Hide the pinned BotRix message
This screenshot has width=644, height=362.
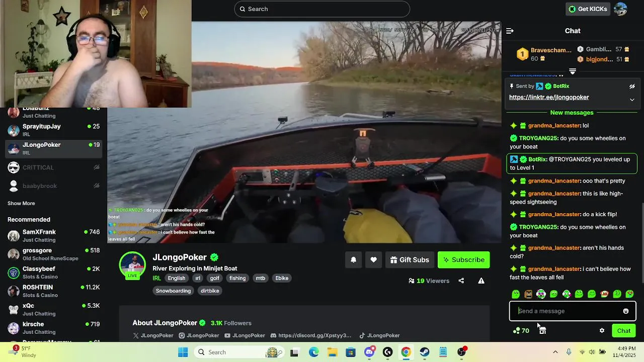(x=632, y=86)
